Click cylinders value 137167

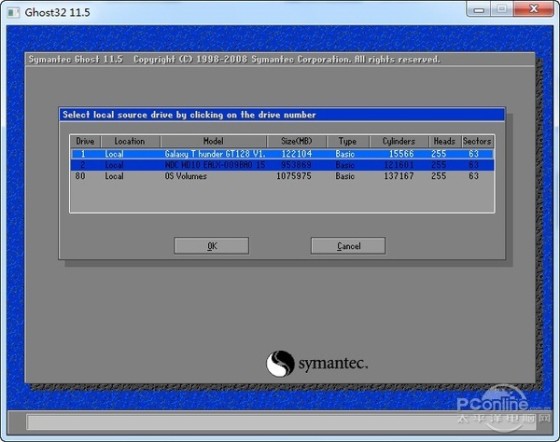point(399,176)
